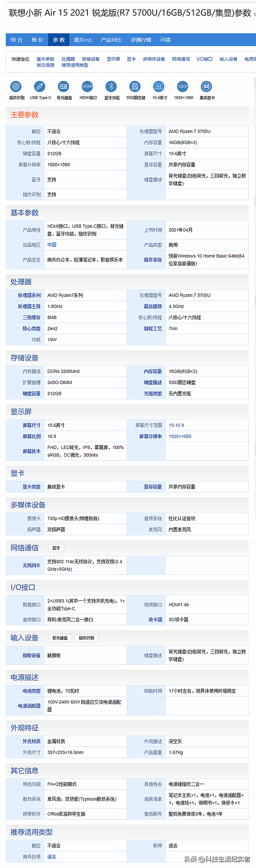Screen dimensions: 256x868
Task: Click the 屏幕比例 label link
Action: click(x=31, y=436)
